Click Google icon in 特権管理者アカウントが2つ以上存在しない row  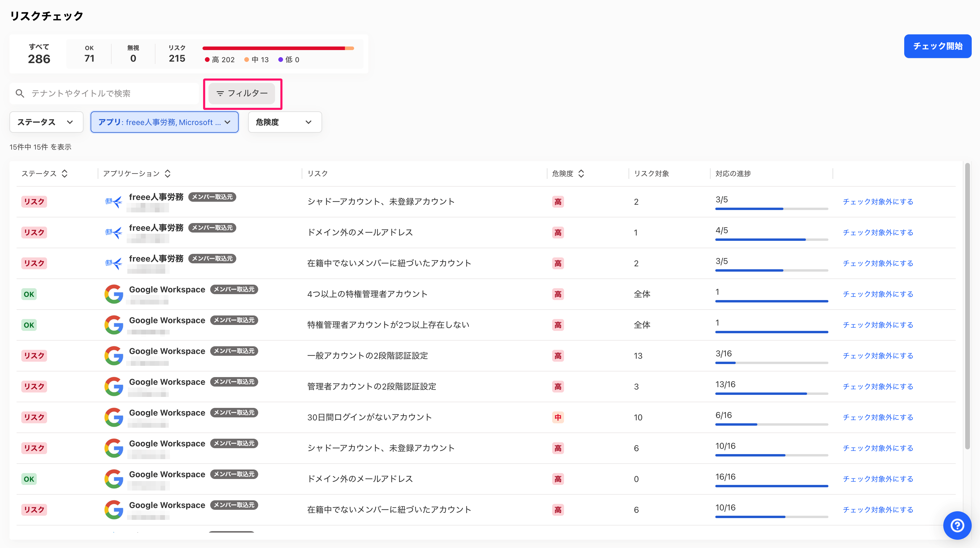(114, 325)
